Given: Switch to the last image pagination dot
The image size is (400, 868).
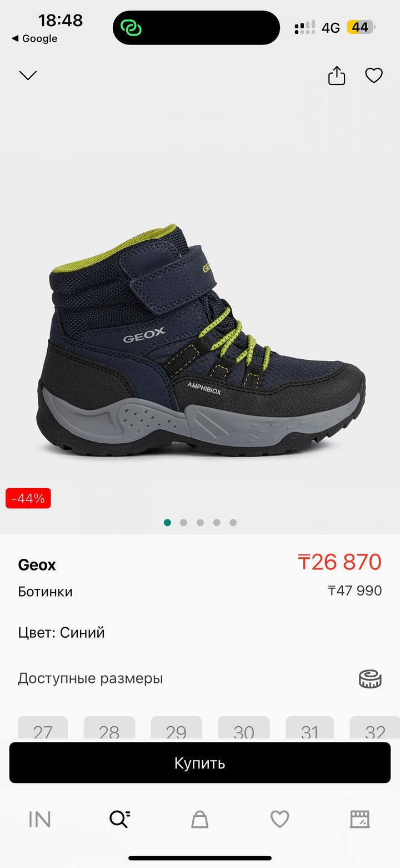Looking at the screenshot, I should tap(233, 522).
